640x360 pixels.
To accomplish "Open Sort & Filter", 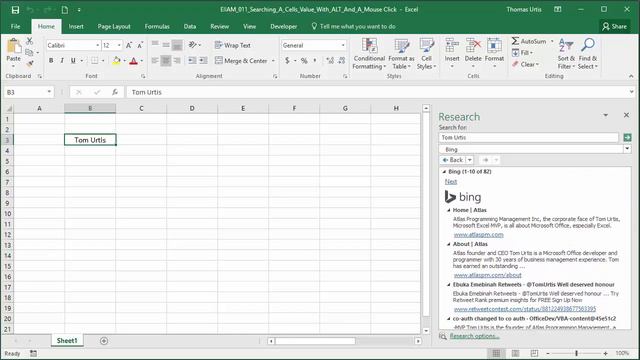I will [566, 54].
